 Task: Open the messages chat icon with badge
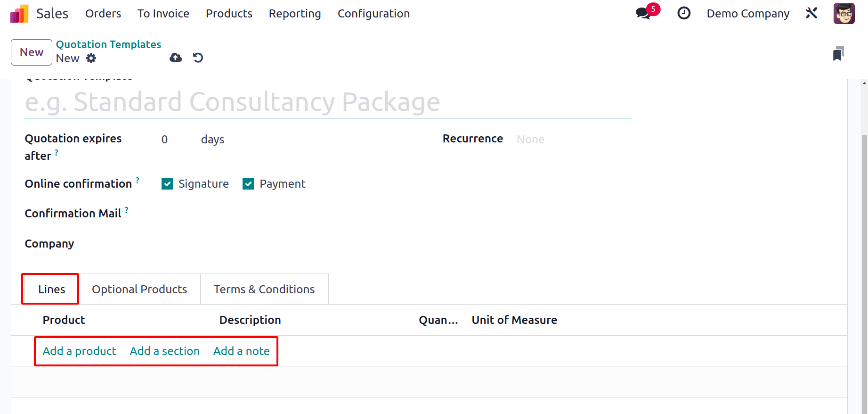point(643,13)
